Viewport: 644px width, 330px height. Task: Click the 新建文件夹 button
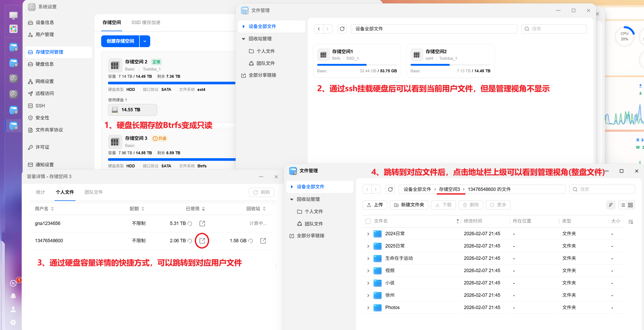click(409, 205)
